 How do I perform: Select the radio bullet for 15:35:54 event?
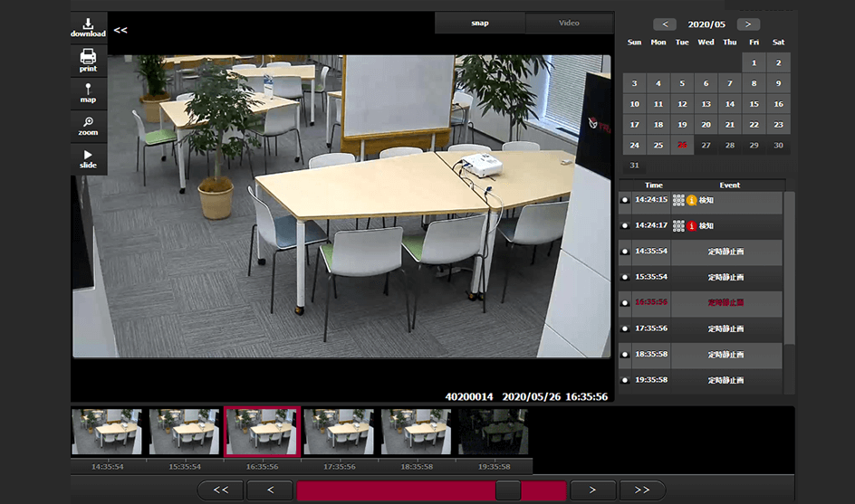[625, 277]
